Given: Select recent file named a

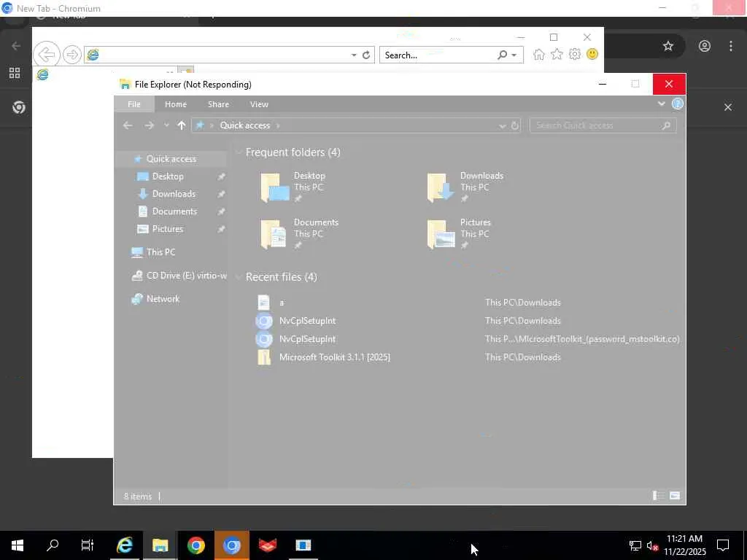Looking at the screenshot, I should [282, 303].
